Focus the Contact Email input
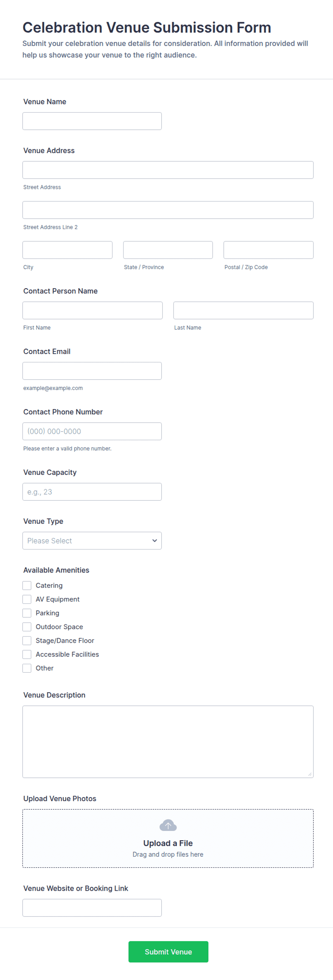Image resolution: width=333 pixels, height=980 pixels. [x=92, y=371]
